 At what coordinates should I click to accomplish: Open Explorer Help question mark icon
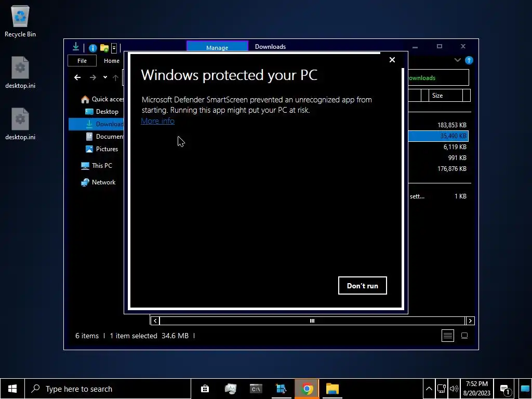tap(469, 60)
